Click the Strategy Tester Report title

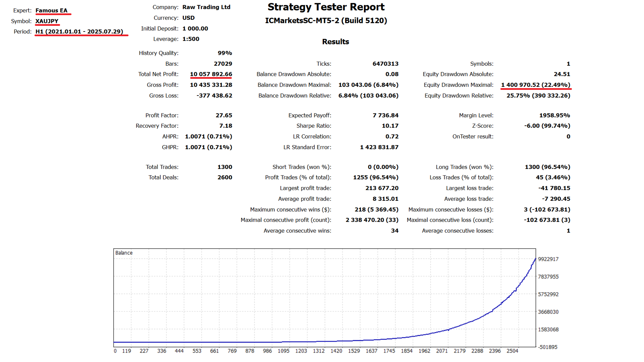click(x=326, y=7)
